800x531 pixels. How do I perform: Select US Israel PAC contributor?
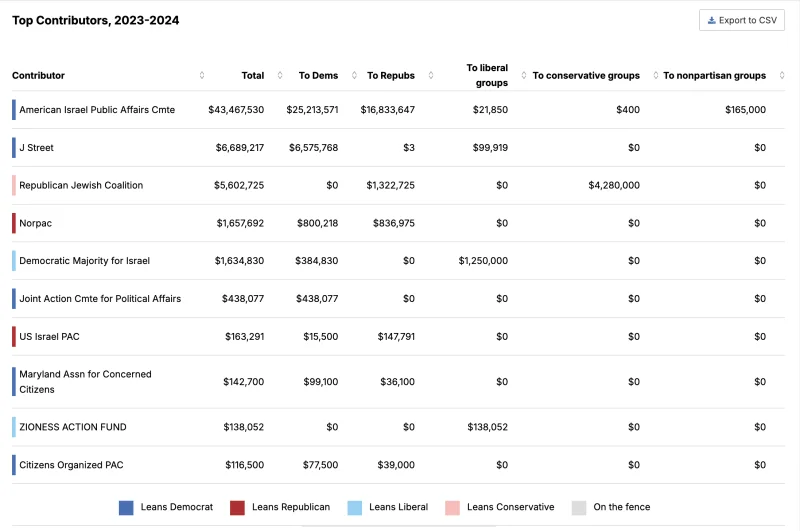pos(49,337)
